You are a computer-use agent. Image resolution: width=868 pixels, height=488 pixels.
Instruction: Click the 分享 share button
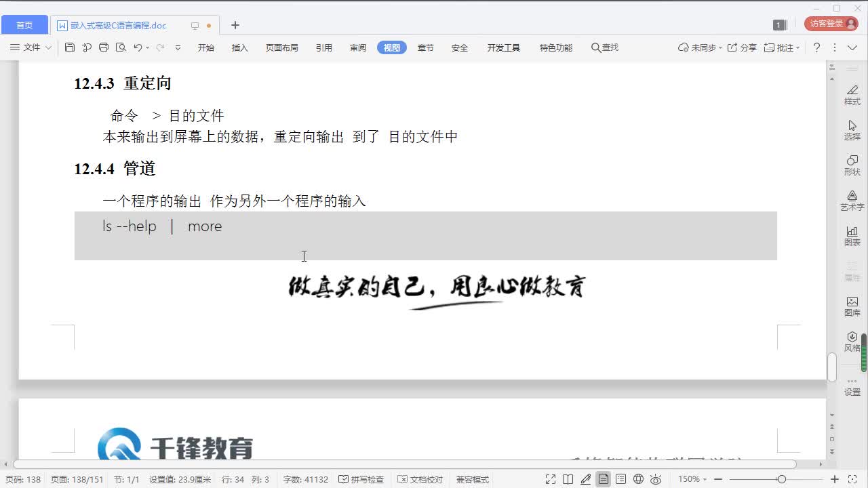click(742, 47)
